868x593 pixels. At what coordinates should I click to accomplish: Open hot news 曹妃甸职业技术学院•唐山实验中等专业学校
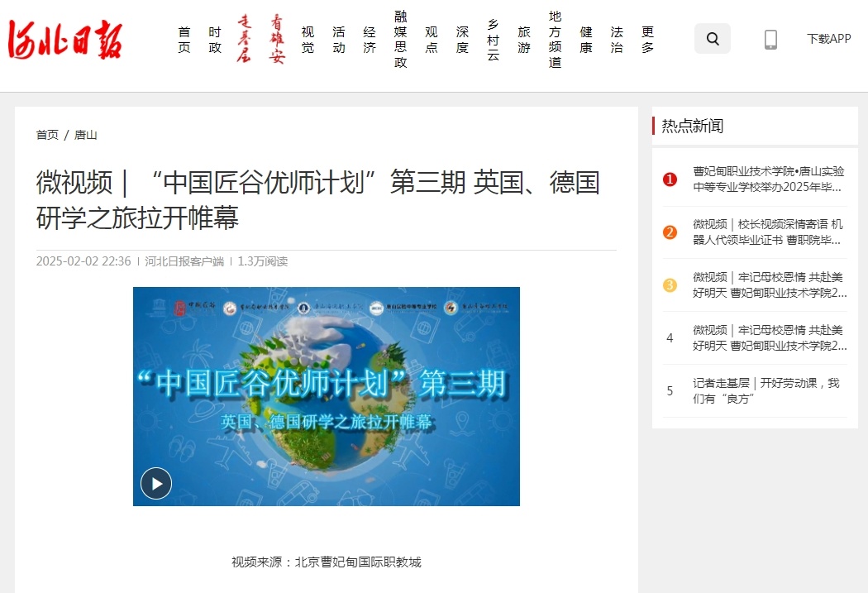tap(768, 179)
